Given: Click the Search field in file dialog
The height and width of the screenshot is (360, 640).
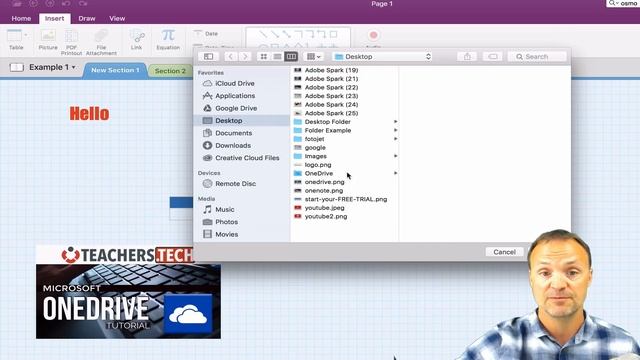Looking at the screenshot, I should tap(537, 57).
